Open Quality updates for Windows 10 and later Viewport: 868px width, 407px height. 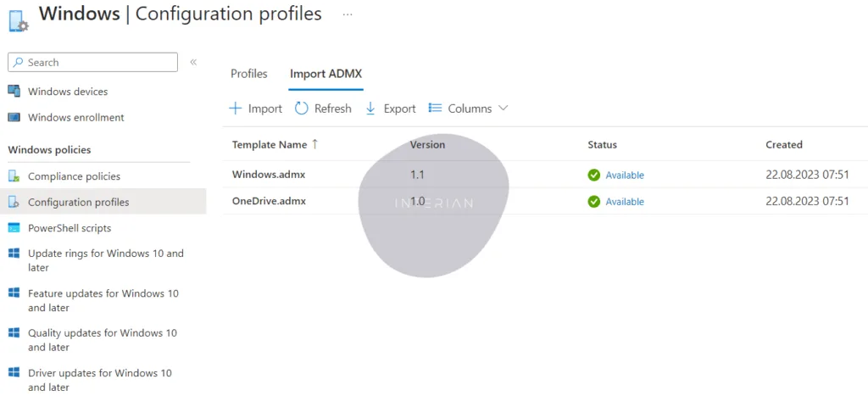click(x=103, y=340)
